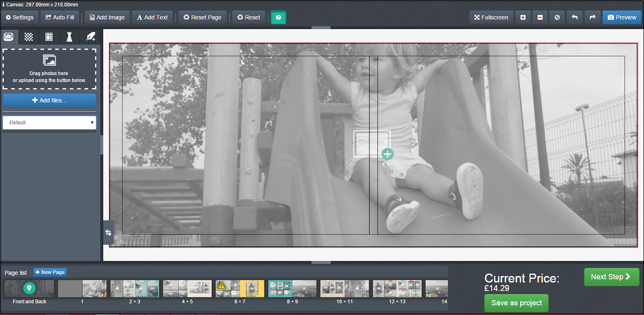Click the Add files button
The image size is (644, 315).
coord(49,100)
